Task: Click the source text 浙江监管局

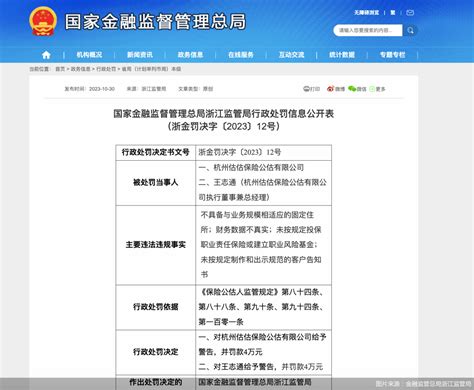Action: [154, 89]
